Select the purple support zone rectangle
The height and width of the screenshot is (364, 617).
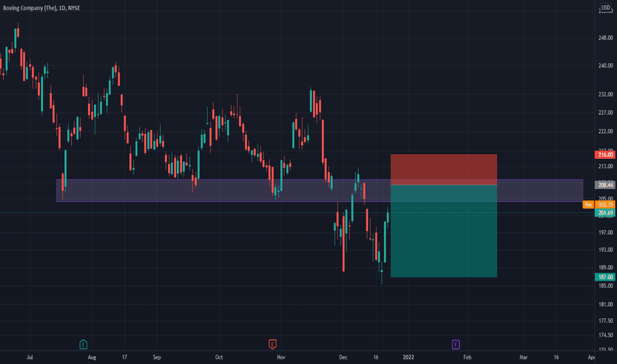coord(320,191)
